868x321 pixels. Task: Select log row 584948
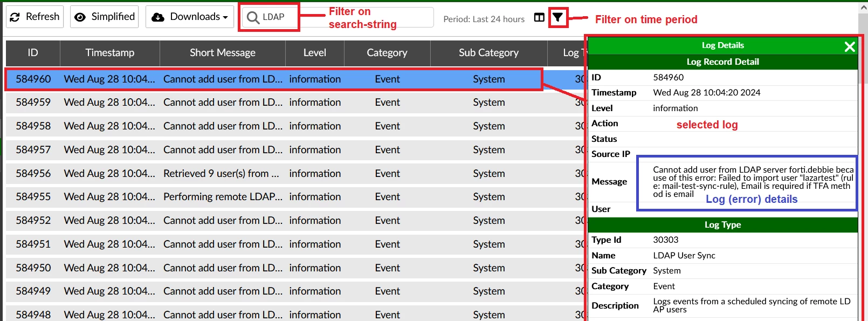(295, 314)
